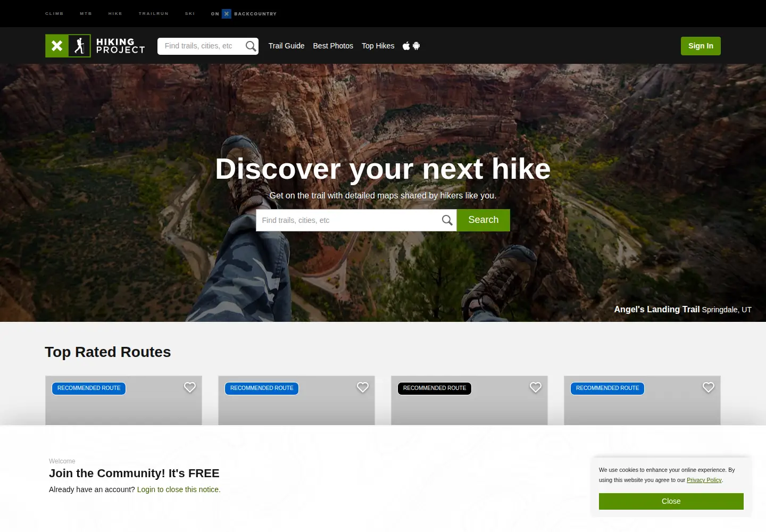Open the Angel's Landing Trail link
Screen dimensions: 766x532
657,309
